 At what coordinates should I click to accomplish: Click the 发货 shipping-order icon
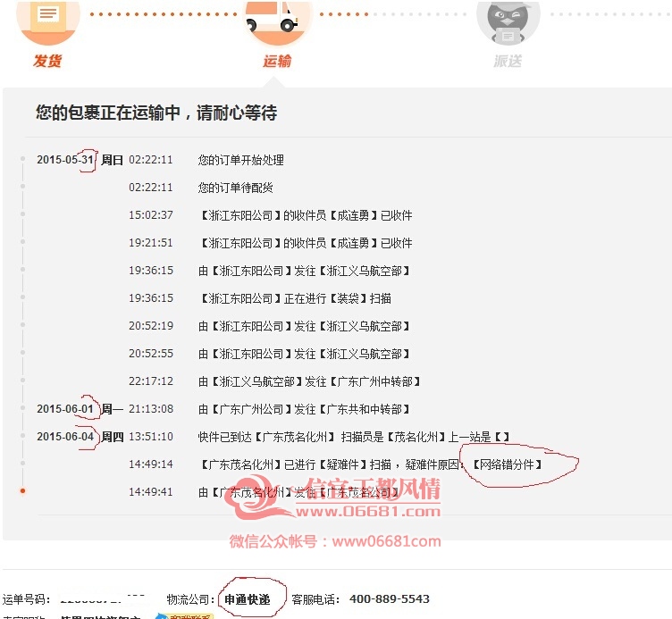tap(48, 21)
